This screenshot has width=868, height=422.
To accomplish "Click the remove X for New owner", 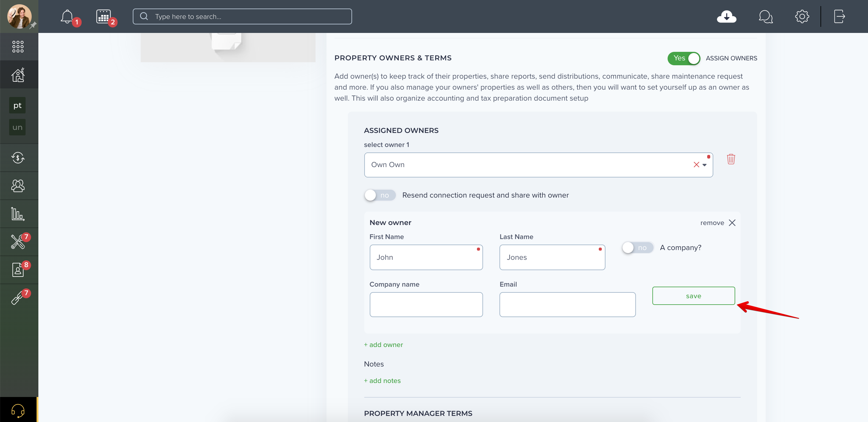I will (732, 223).
